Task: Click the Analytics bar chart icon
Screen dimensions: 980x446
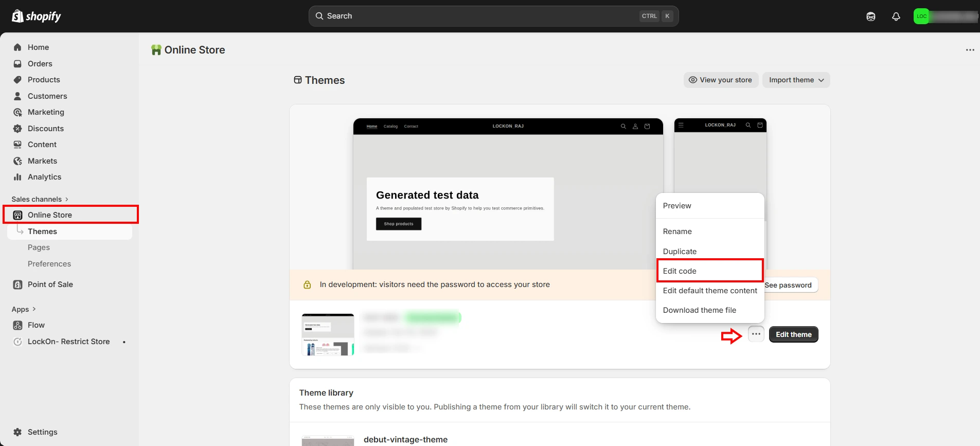Action: 17,177
